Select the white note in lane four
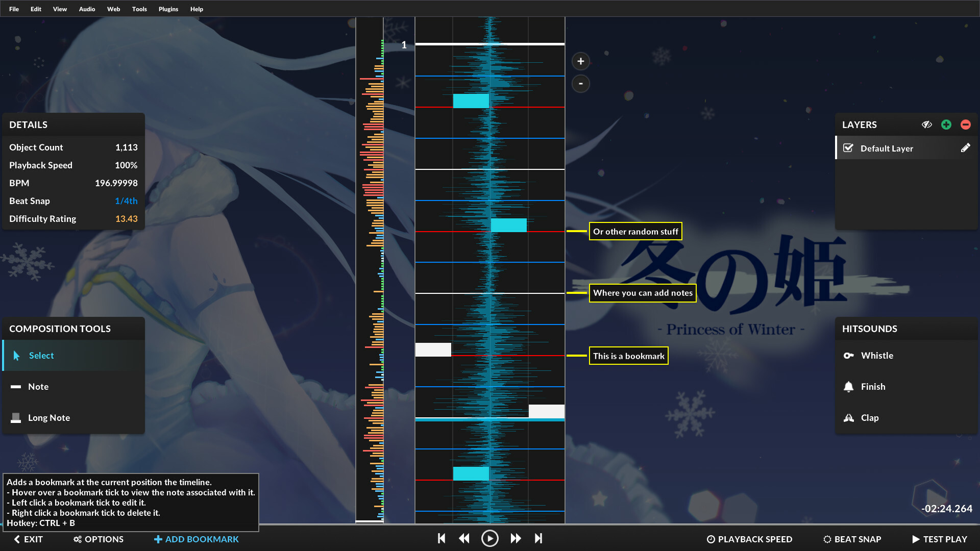This screenshot has height=551, width=980. (546, 411)
